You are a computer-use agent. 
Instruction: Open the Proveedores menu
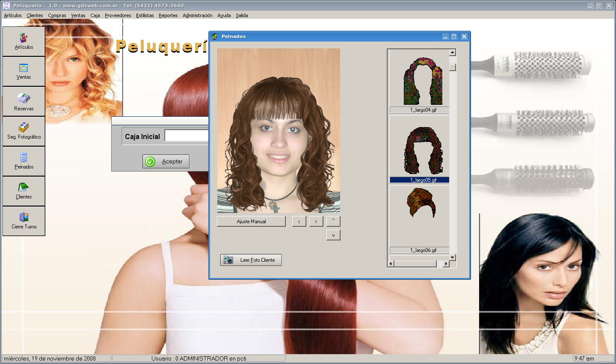pyautogui.click(x=118, y=15)
